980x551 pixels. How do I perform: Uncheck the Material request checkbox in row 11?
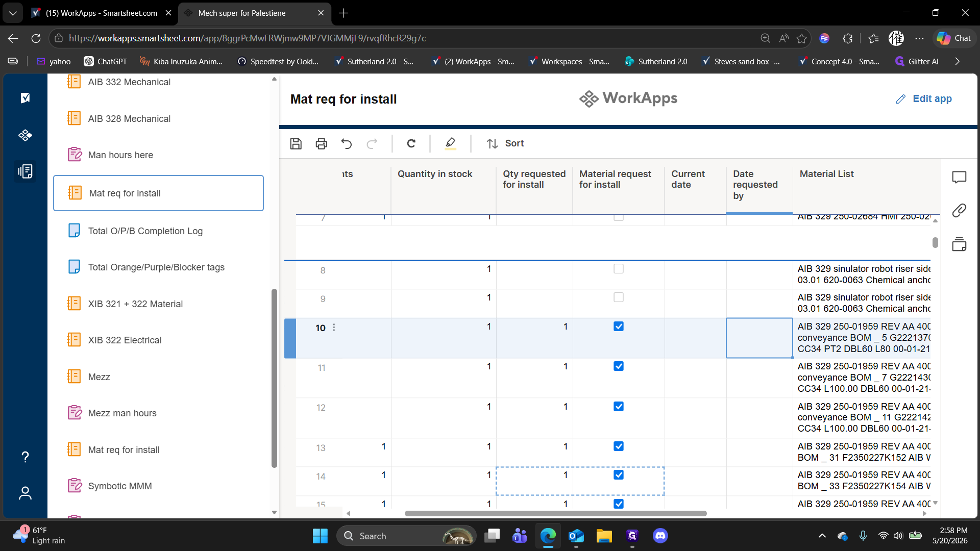pyautogui.click(x=618, y=366)
